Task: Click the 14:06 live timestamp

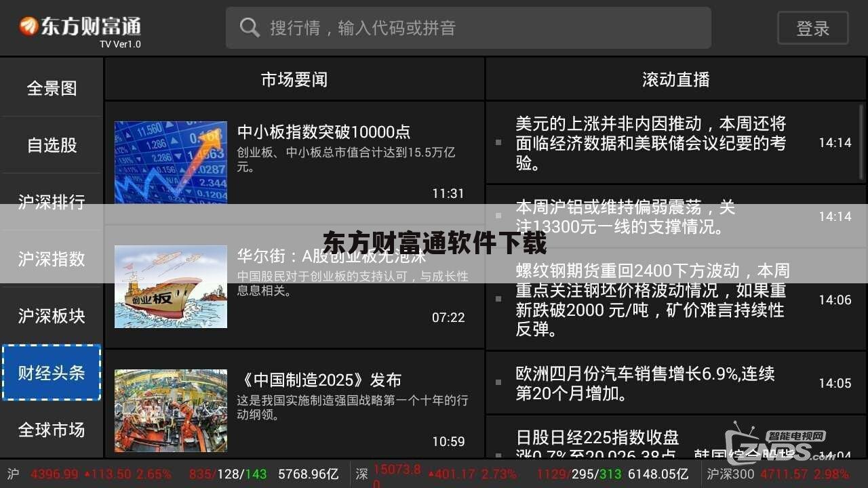Action: 835,300
